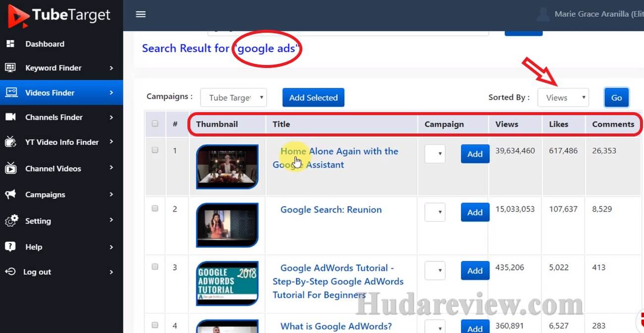The image size is (644, 333).
Task: Click the Help question mark icon
Action: click(10, 247)
